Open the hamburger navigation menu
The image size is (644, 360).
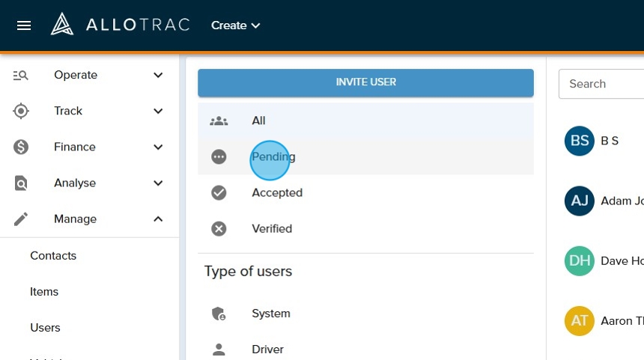[24, 25]
